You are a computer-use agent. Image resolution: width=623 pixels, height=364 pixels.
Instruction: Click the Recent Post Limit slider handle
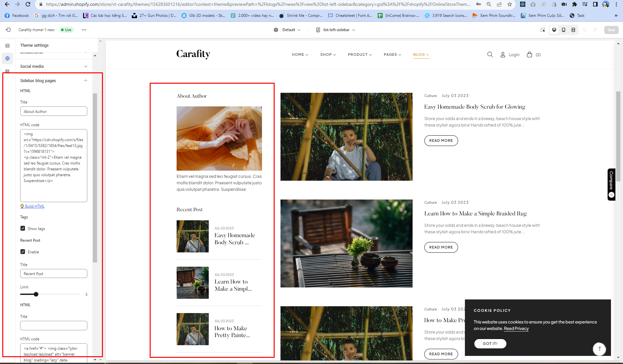click(x=36, y=294)
